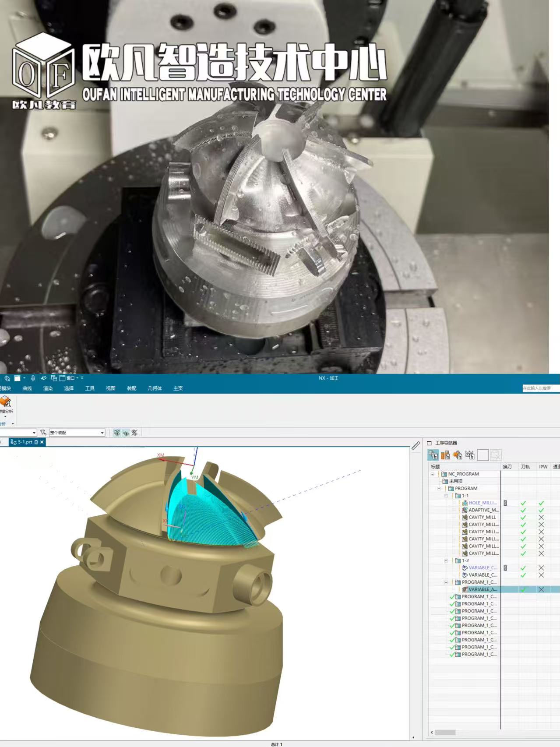Click the measure ruler icon beside viewport

[x=416, y=446]
